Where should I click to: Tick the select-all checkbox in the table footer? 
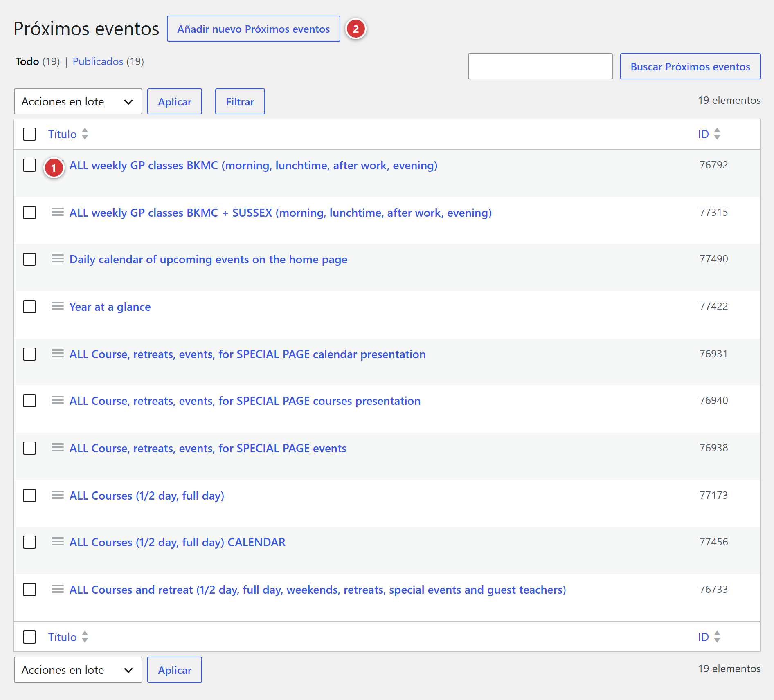(x=29, y=637)
